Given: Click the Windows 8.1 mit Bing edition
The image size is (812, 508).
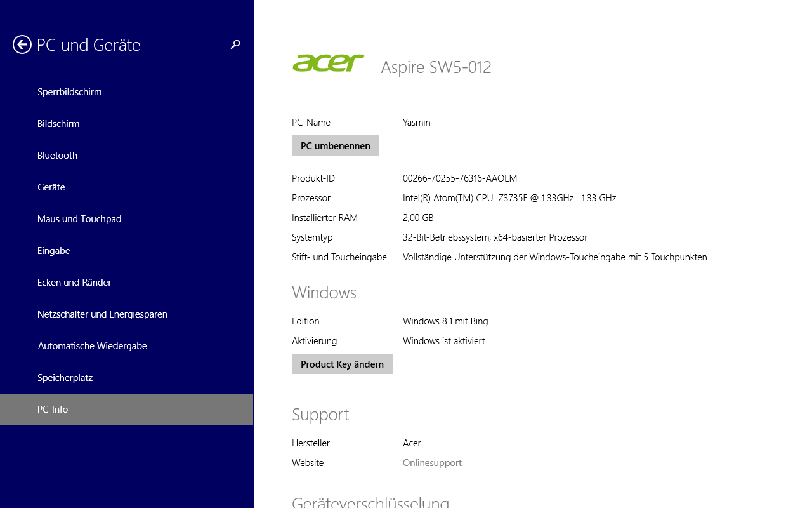Looking at the screenshot, I should click(x=445, y=321).
